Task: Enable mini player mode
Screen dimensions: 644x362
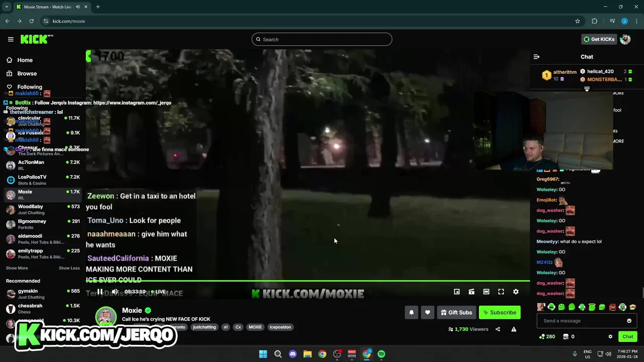Action: (x=457, y=292)
